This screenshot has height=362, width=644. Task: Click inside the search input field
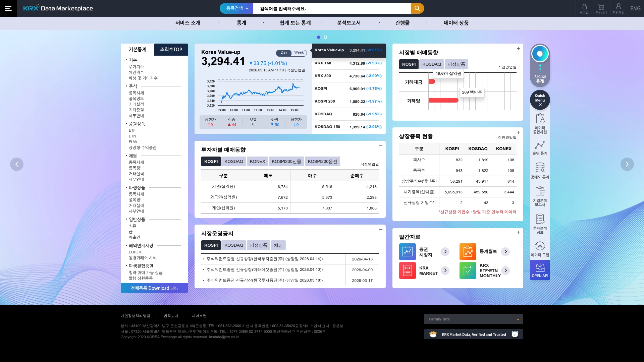click(x=332, y=8)
